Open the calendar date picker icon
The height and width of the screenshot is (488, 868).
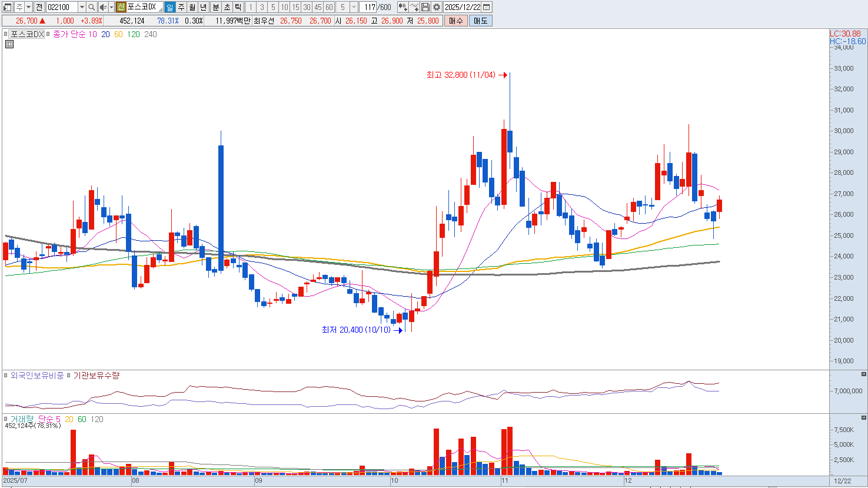click(487, 7)
